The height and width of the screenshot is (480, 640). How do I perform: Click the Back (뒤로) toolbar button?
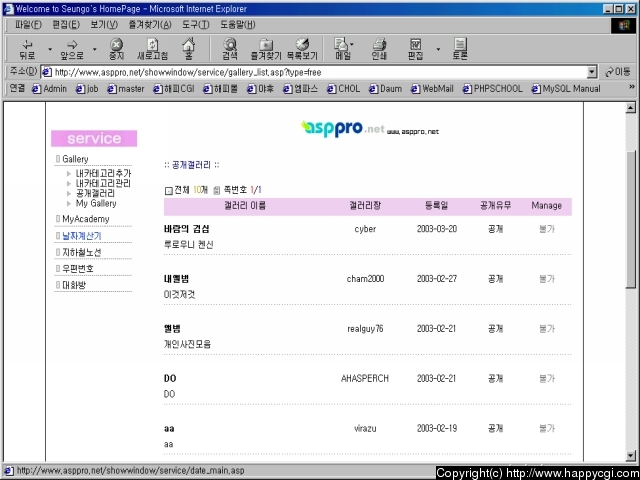[27, 49]
